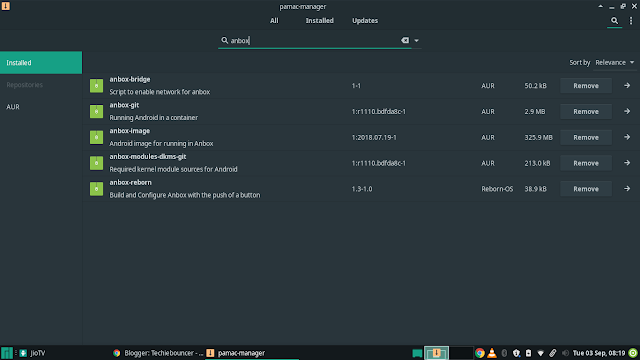Select the anbox-bridge package name
The width and height of the screenshot is (640, 360).
tap(129, 79)
